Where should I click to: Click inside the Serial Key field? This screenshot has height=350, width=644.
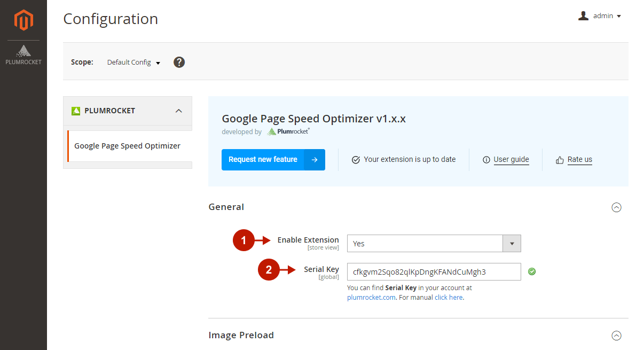tap(434, 272)
